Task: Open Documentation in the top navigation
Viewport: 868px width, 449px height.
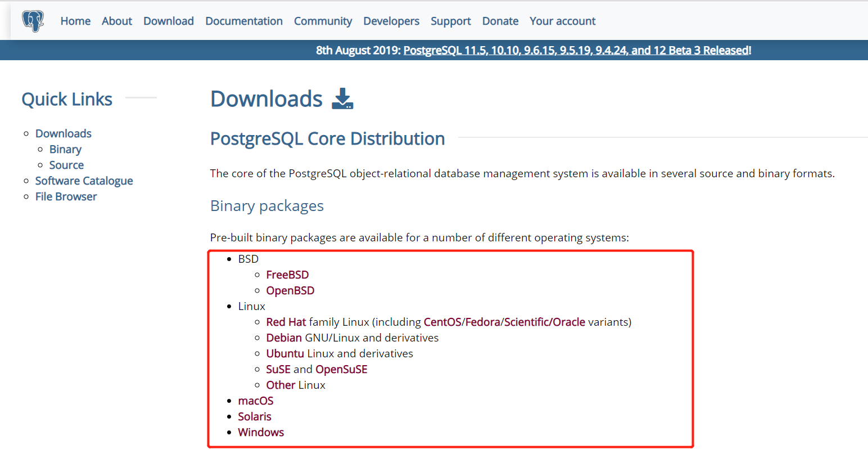Action: (x=244, y=21)
